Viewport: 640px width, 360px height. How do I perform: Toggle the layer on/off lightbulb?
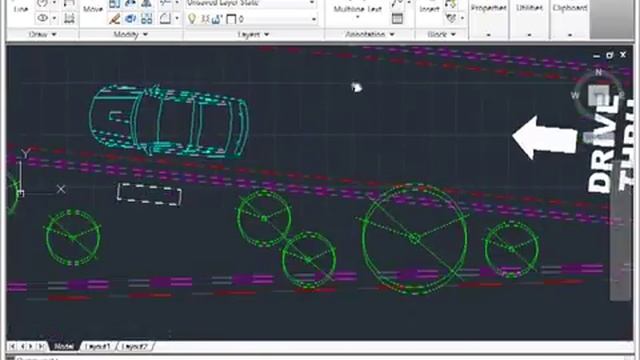click(x=191, y=19)
